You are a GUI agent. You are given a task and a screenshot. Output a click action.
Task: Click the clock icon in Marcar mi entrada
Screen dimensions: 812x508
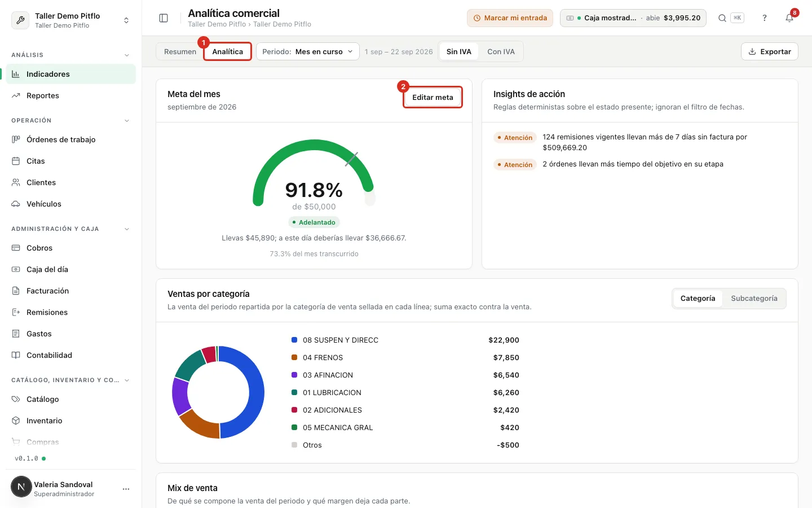coord(477,18)
